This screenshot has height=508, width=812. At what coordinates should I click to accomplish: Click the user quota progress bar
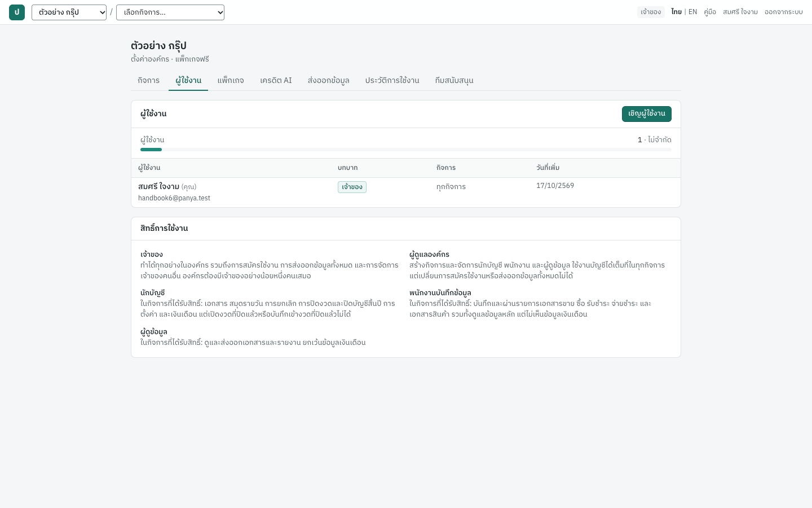[x=406, y=150]
